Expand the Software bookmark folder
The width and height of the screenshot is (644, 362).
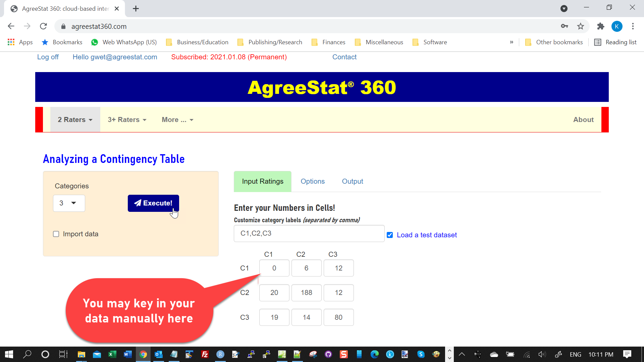(430, 42)
